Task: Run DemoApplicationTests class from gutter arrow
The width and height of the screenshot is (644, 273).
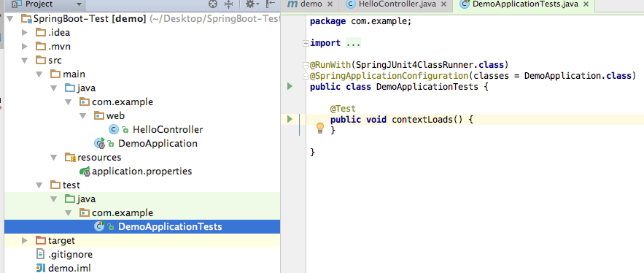Action: point(290,86)
